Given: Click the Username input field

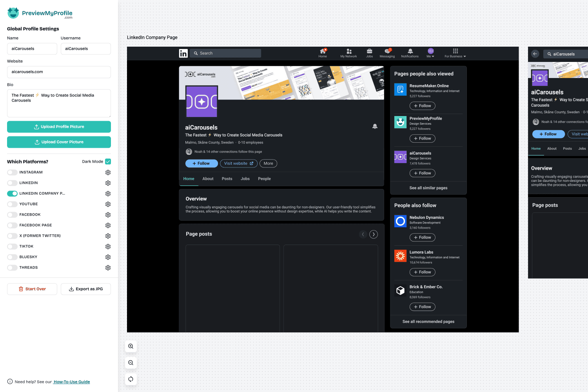Looking at the screenshot, I should coord(86,49).
